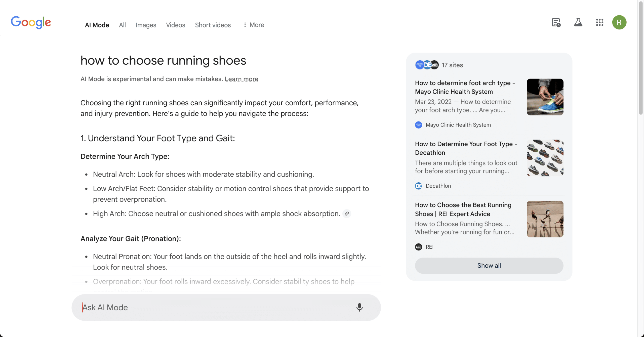This screenshot has height=337, width=644.
Task: Expand the More search options menu
Action: (254, 25)
